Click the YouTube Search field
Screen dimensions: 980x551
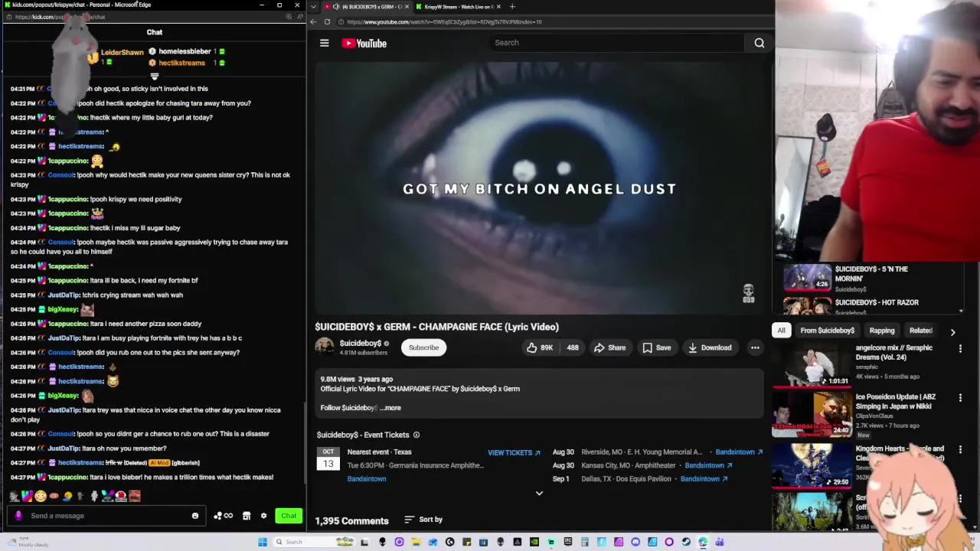click(x=616, y=43)
